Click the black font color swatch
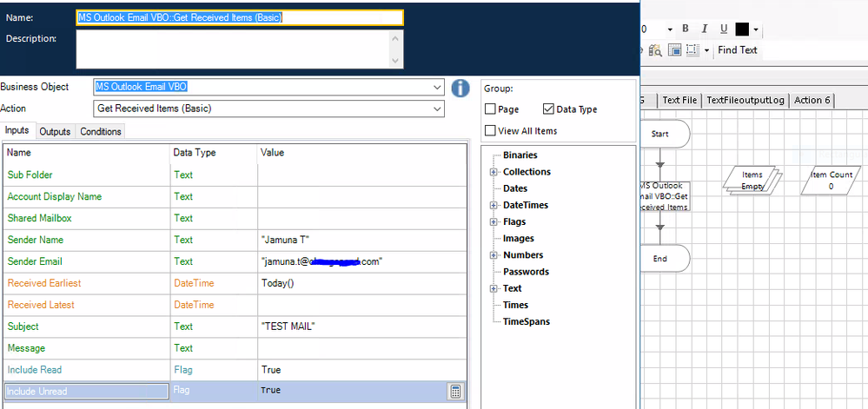Screen dimensions: 868x409 click(742, 30)
